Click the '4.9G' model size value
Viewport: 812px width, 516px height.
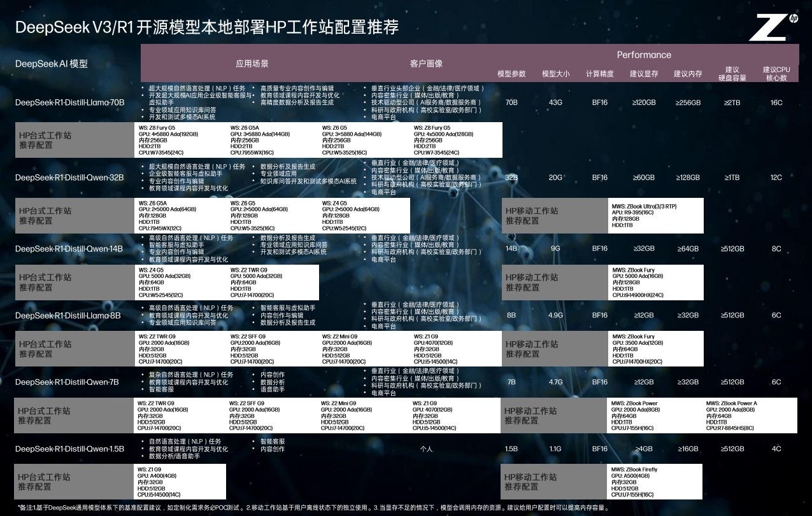point(556,316)
